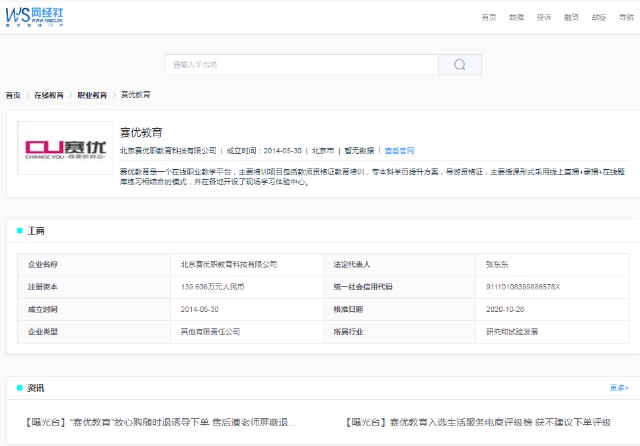Focus the platform name search field
The width and height of the screenshot is (640, 446).
pyautogui.click(x=302, y=64)
